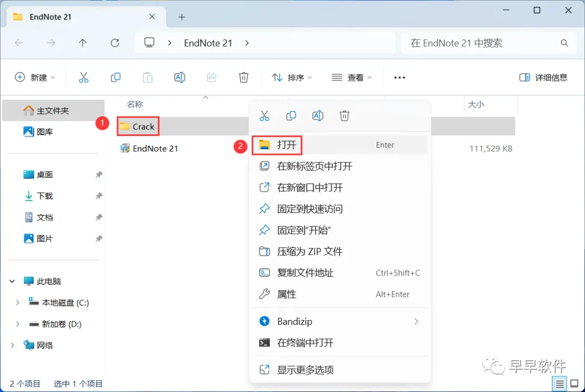Refresh the current folder
The image size is (585, 392).
click(x=115, y=43)
